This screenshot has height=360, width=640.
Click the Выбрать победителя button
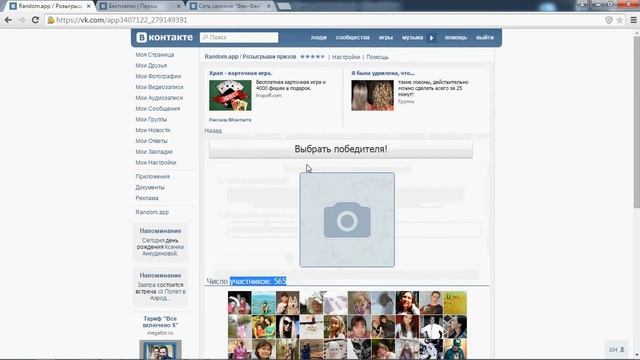[341, 149]
